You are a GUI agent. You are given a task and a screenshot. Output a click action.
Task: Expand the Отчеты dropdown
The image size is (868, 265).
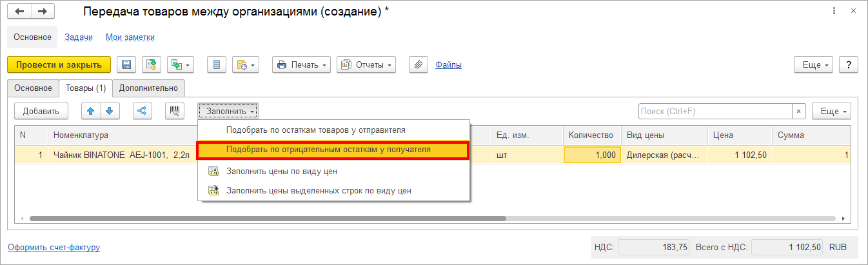pos(366,64)
